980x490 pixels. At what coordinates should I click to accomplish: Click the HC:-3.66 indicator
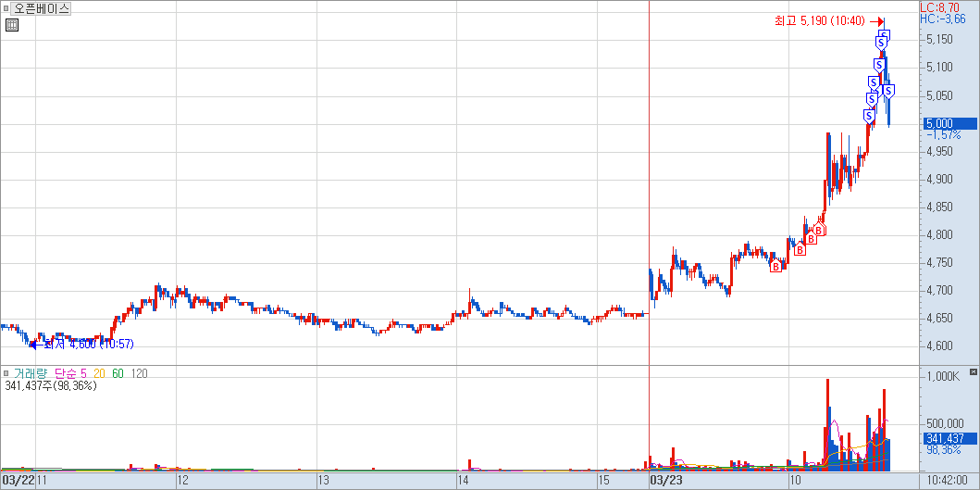[x=942, y=19]
